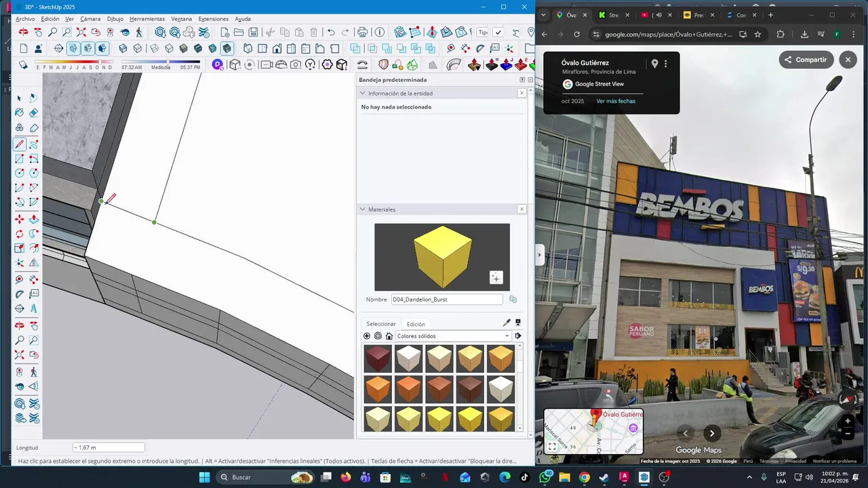Select the Protractor tool
868x488 pixels.
click(x=19, y=293)
